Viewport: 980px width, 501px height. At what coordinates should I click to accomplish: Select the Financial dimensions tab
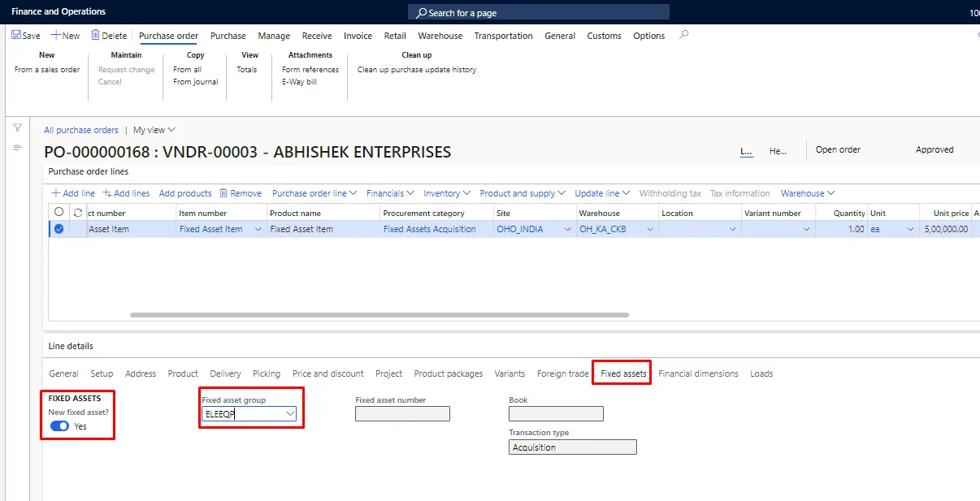click(x=698, y=374)
